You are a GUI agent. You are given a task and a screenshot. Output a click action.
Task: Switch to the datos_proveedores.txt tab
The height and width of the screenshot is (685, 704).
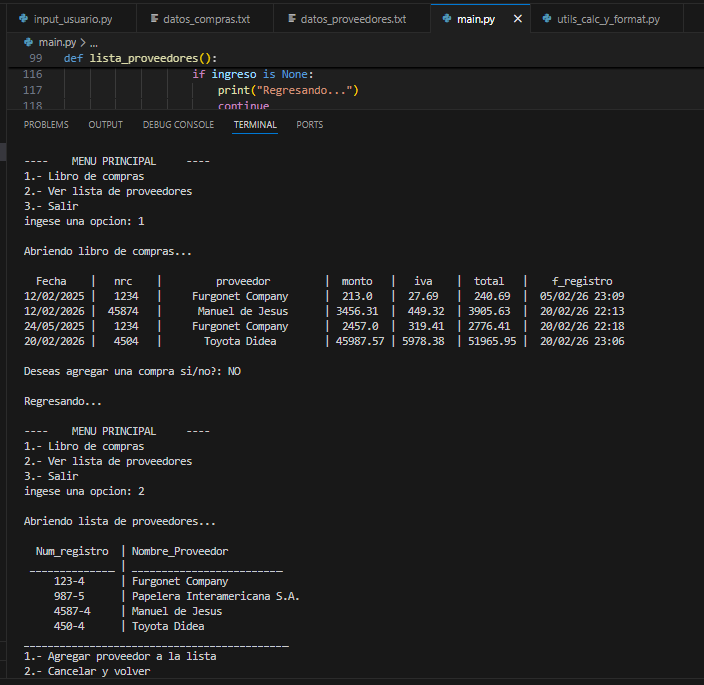pyautogui.click(x=353, y=19)
